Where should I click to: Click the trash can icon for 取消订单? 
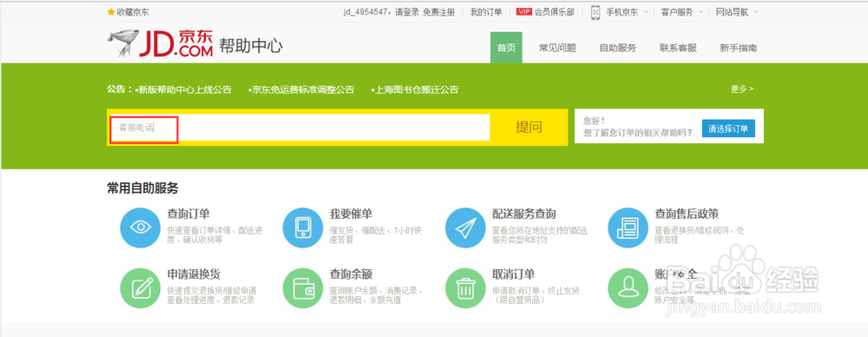coord(465,287)
